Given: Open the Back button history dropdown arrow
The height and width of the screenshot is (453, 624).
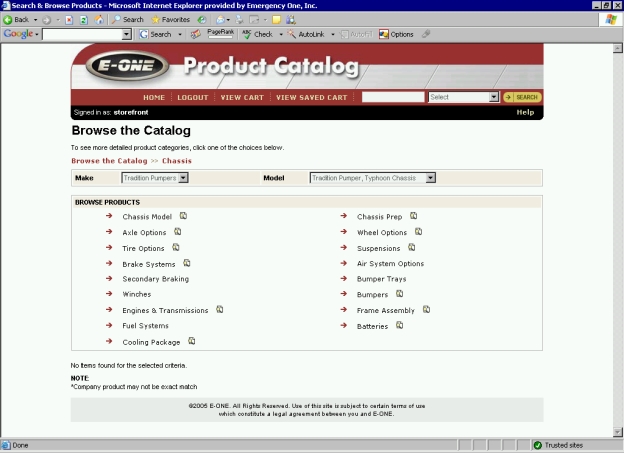Looking at the screenshot, I should pos(35,20).
